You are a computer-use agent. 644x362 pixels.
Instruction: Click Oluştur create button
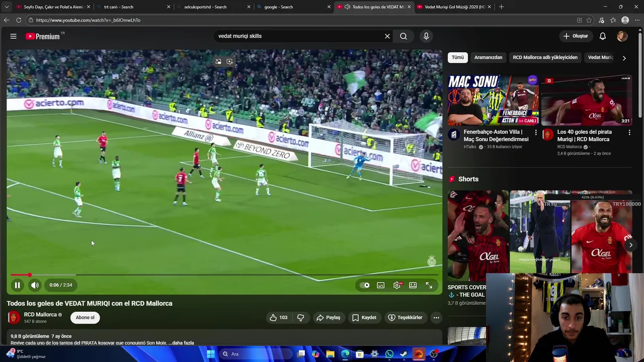(x=576, y=36)
